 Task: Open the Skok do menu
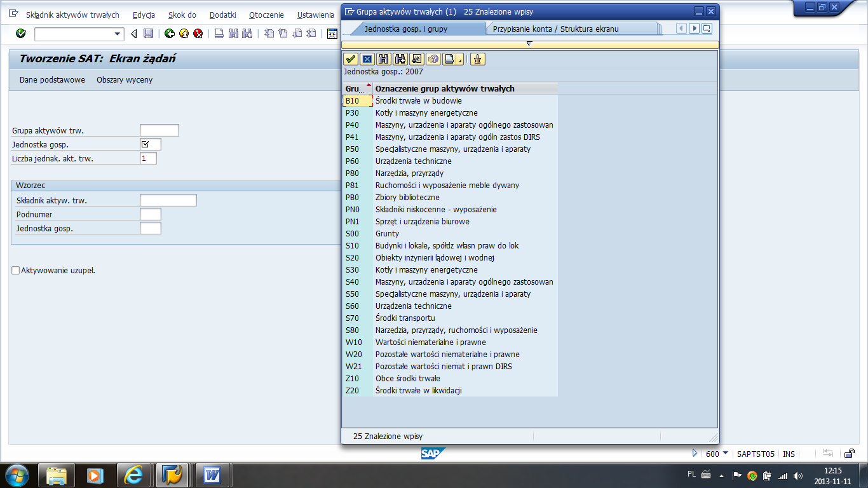(182, 15)
